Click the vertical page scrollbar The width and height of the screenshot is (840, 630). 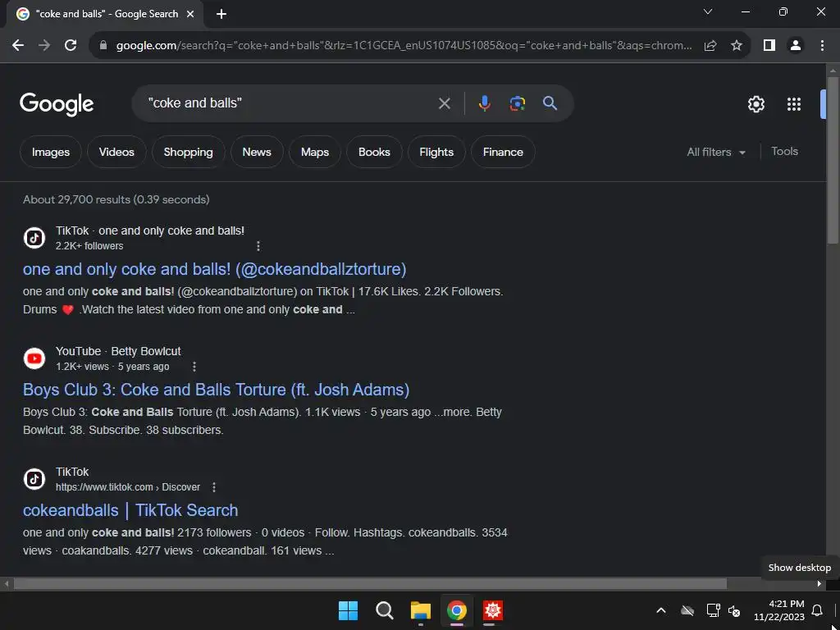click(833, 161)
